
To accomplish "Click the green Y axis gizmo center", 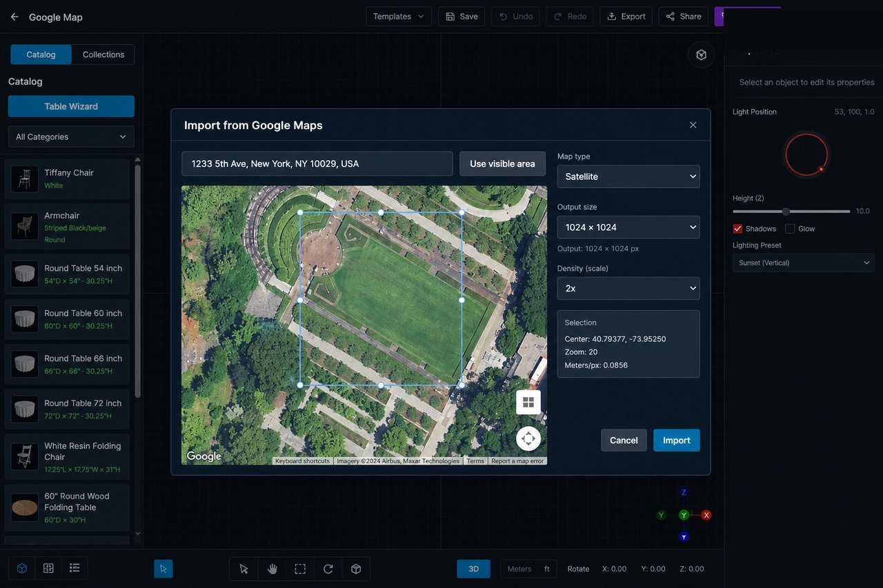I will 684,515.
